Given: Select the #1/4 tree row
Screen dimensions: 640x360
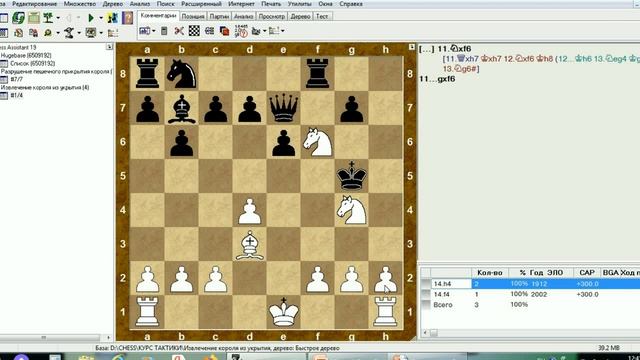Looking at the screenshot, I should pos(17,95).
